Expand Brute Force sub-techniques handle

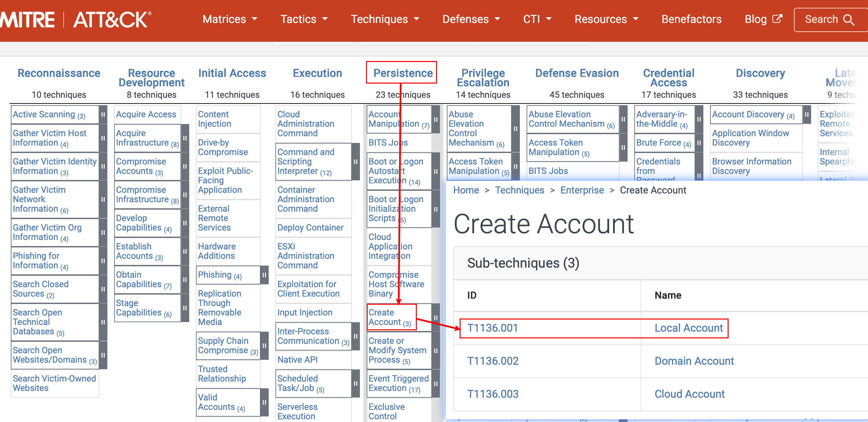(699, 143)
